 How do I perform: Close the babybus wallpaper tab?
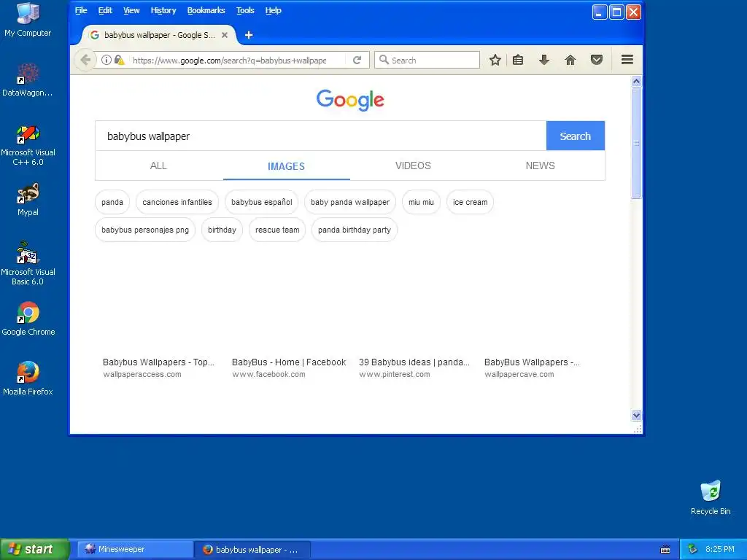[225, 35]
